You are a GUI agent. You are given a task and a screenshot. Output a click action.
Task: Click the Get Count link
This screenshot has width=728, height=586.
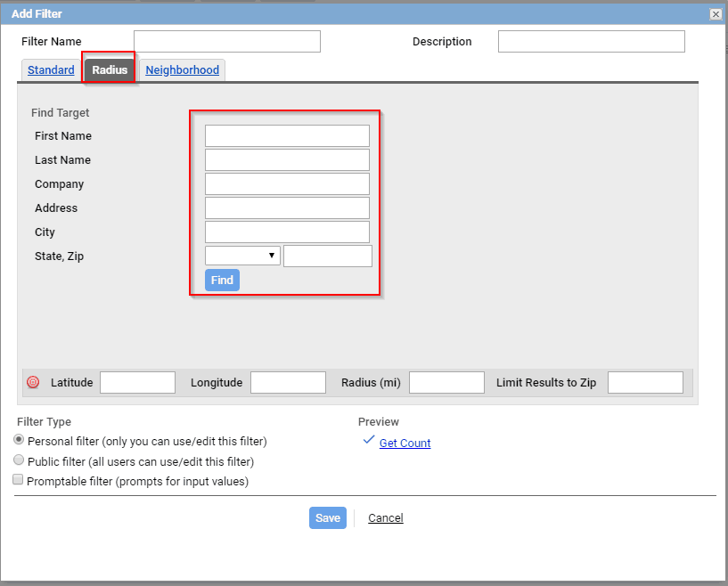405,444
